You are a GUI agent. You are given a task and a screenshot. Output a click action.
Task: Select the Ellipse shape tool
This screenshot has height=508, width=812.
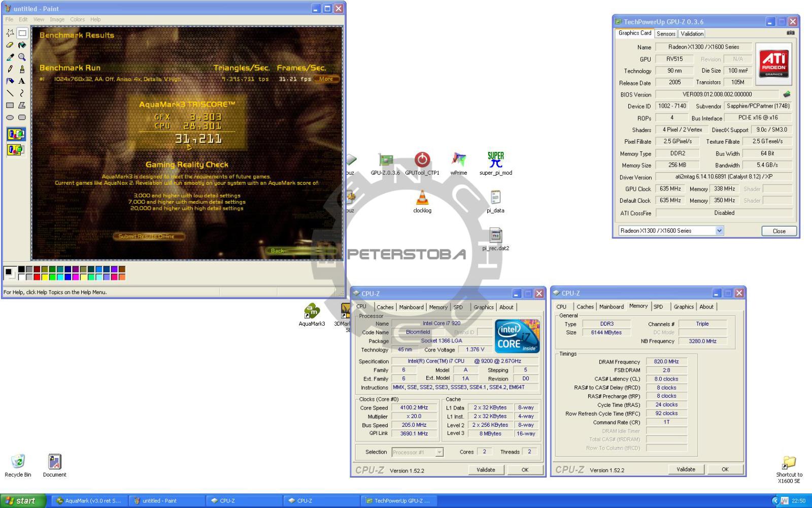10,117
